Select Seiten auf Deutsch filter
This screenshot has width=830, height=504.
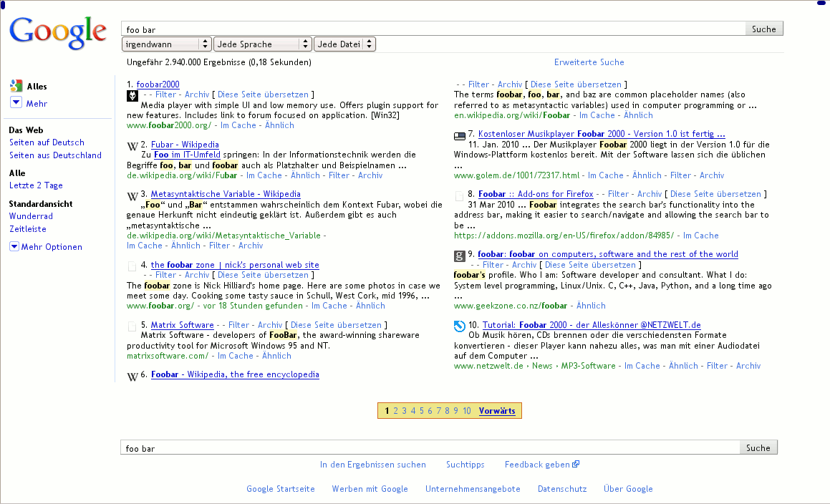47,142
